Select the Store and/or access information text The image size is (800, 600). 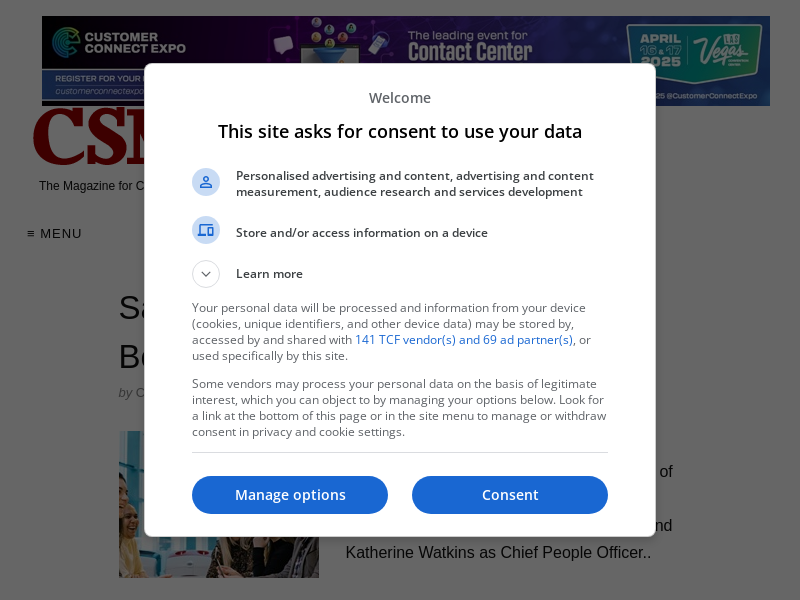(362, 233)
